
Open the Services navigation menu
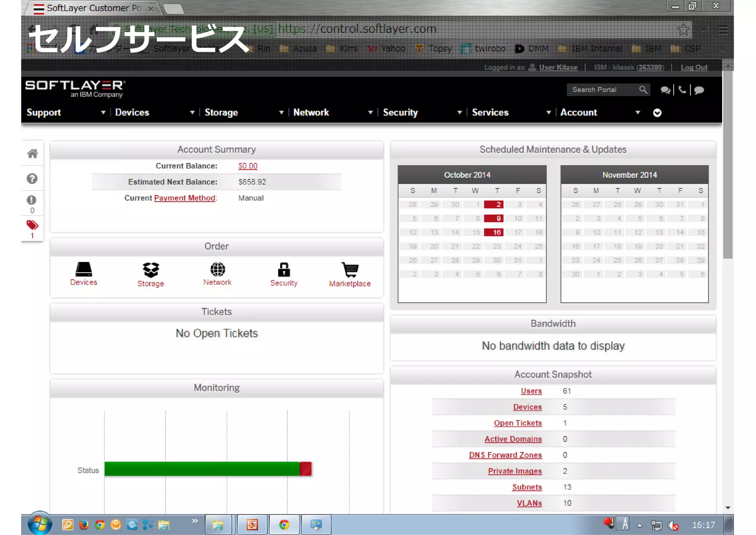(490, 112)
